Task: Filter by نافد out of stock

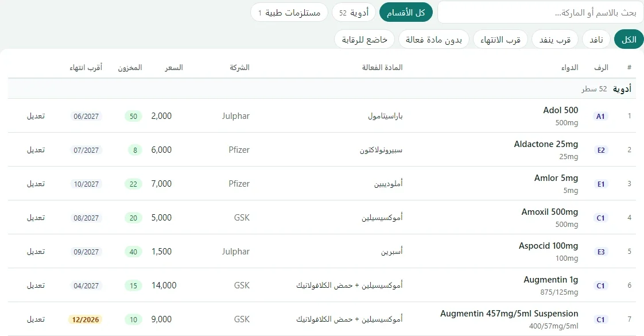Action: tap(596, 40)
